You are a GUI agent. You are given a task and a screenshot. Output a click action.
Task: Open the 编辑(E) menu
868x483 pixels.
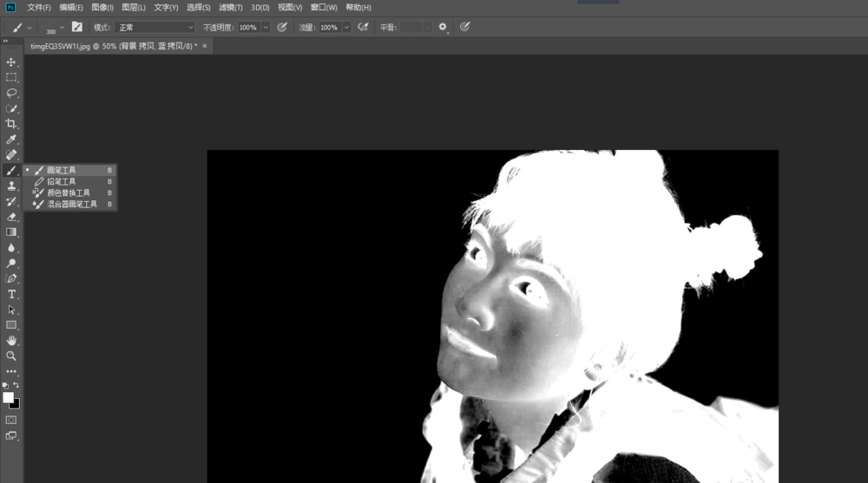tap(71, 7)
